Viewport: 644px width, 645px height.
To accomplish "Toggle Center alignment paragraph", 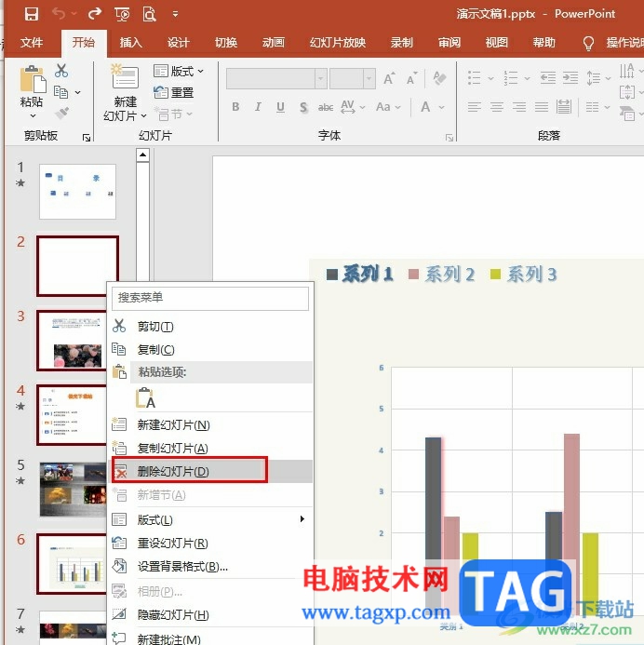I will [497, 107].
